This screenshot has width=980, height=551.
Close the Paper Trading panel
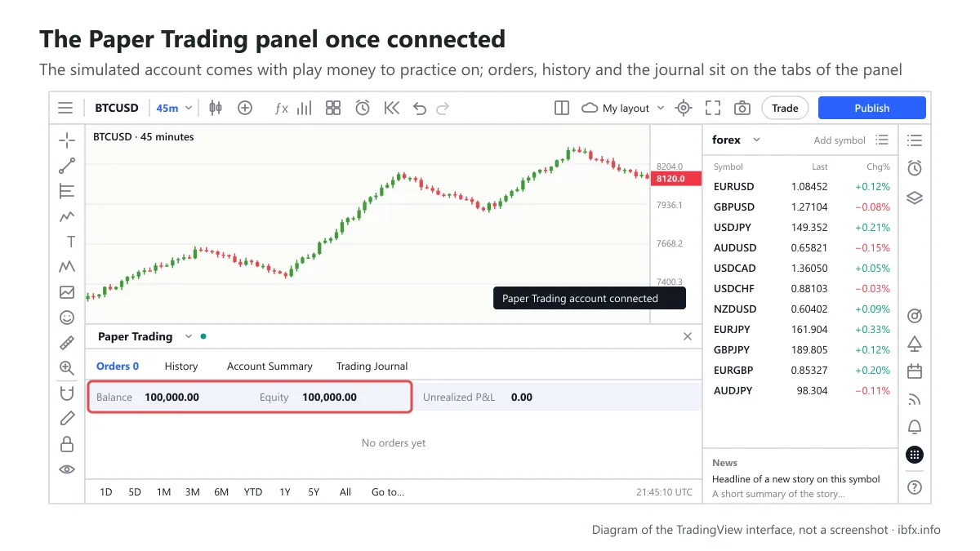688,336
